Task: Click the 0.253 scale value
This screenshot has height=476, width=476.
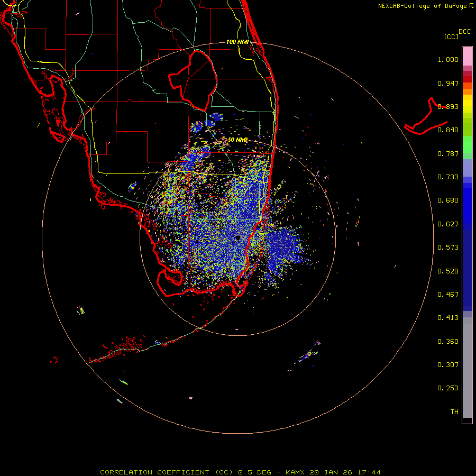Action: tap(448, 388)
